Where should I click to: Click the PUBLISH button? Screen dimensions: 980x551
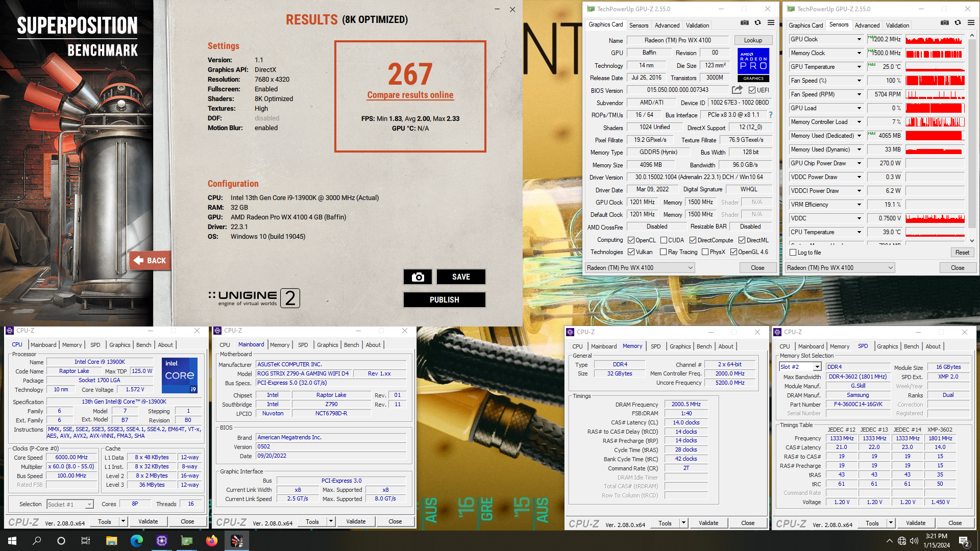point(444,300)
